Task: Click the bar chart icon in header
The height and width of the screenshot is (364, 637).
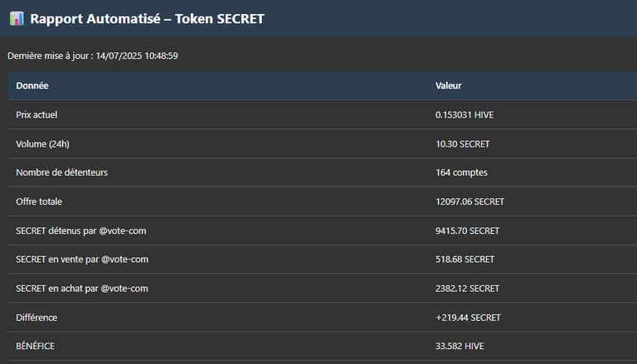Action: point(17,19)
